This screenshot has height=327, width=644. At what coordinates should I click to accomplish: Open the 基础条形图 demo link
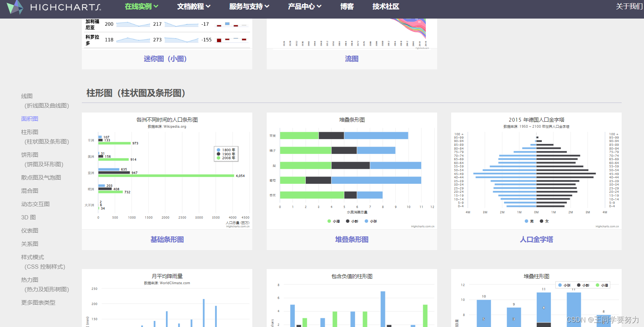(167, 239)
